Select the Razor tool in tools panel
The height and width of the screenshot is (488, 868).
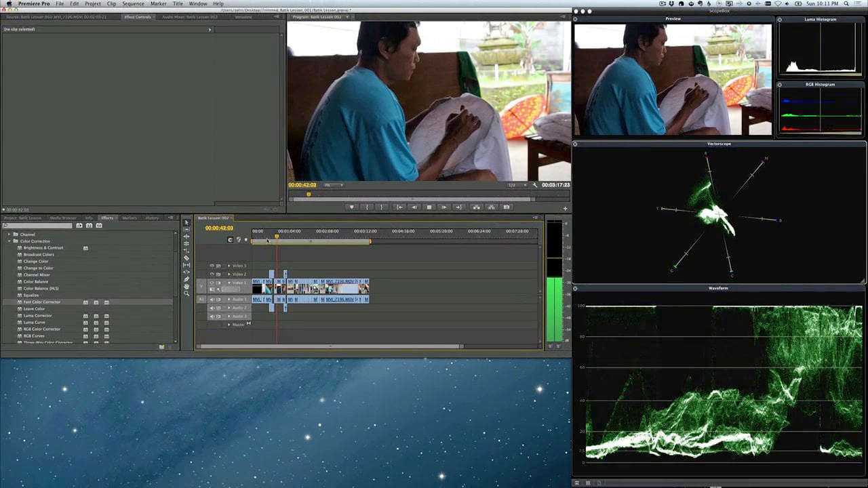[186, 258]
